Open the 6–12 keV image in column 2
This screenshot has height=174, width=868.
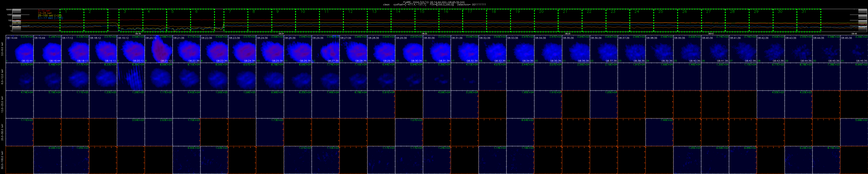(x=47, y=77)
